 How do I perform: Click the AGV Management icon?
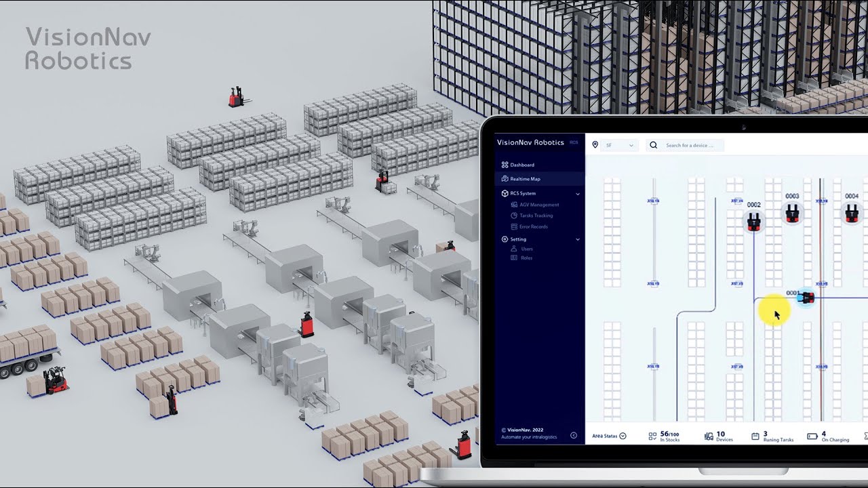(x=513, y=205)
